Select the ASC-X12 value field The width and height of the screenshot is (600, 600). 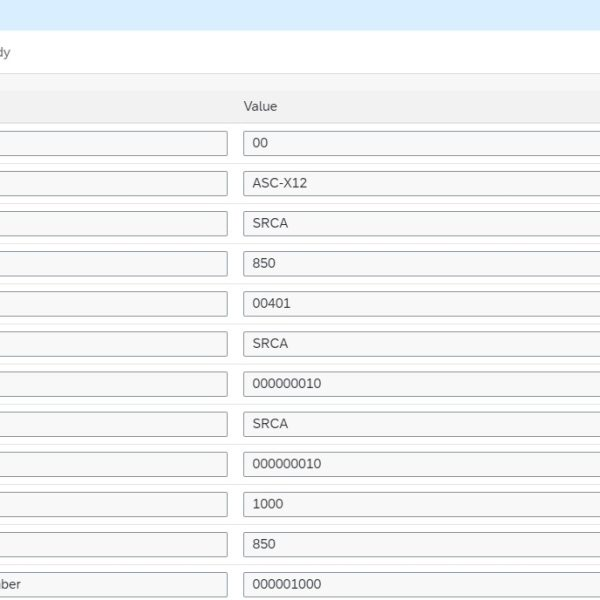[420, 183]
